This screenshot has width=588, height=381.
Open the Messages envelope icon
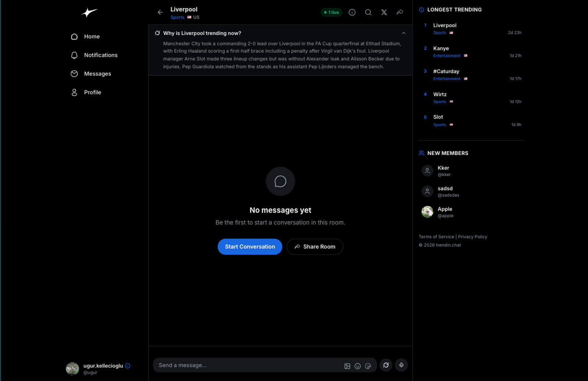click(x=74, y=74)
